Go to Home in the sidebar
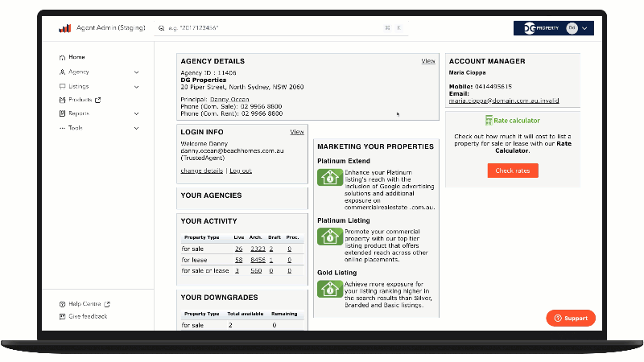Viewport: 644px width, 362px height. pos(76,57)
